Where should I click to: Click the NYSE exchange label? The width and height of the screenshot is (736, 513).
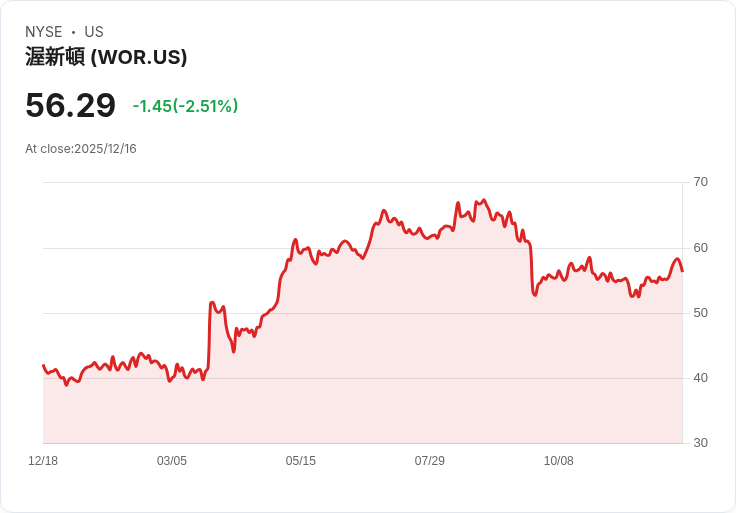44,32
